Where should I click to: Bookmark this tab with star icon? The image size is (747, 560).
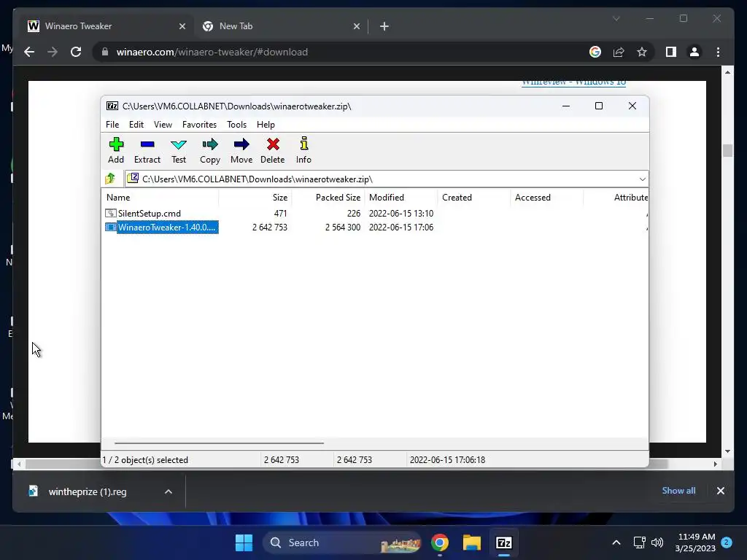[x=642, y=52]
